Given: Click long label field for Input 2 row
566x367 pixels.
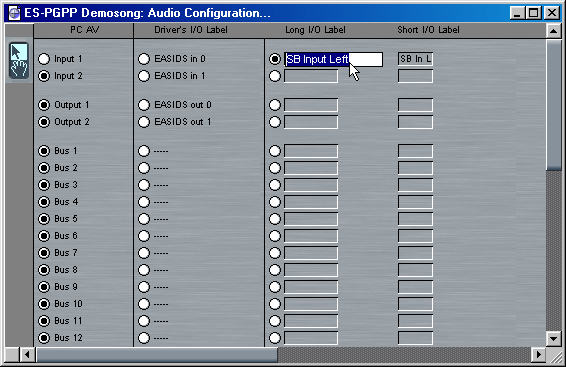Looking at the screenshot, I should (311, 76).
